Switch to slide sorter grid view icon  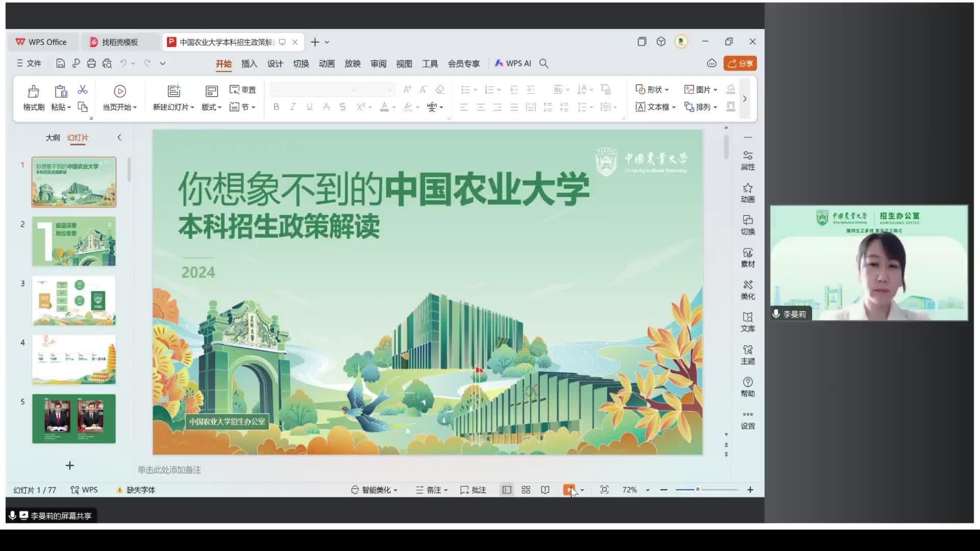click(526, 490)
